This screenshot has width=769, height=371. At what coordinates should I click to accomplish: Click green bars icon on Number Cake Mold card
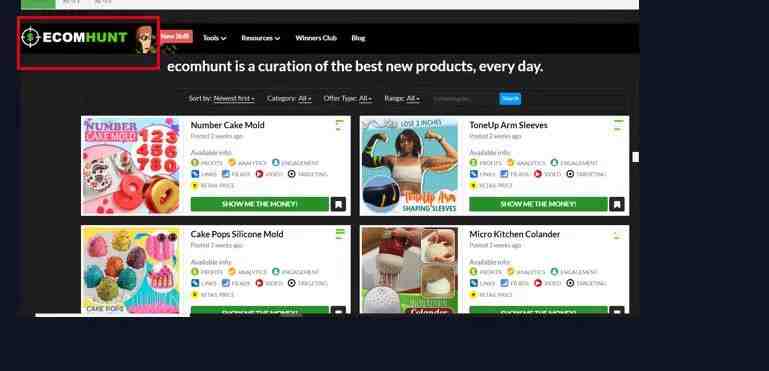click(339, 125)
